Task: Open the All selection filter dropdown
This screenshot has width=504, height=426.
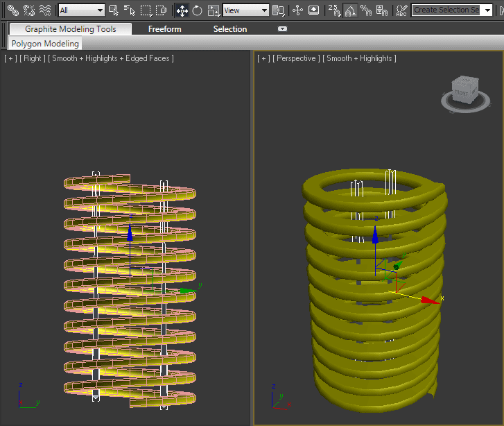Action: (81, 10)
